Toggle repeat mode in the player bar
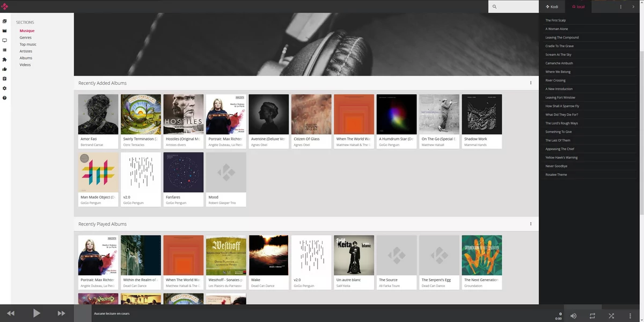 coord(592,316)
